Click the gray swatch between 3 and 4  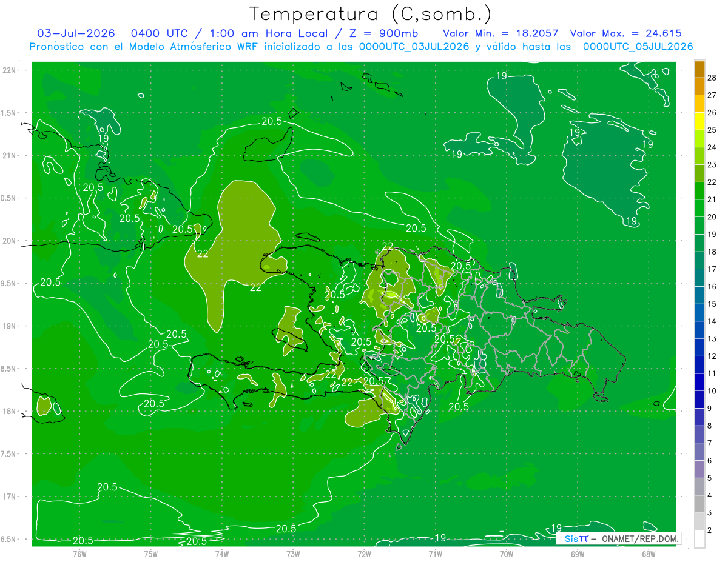tap(699, 504)
